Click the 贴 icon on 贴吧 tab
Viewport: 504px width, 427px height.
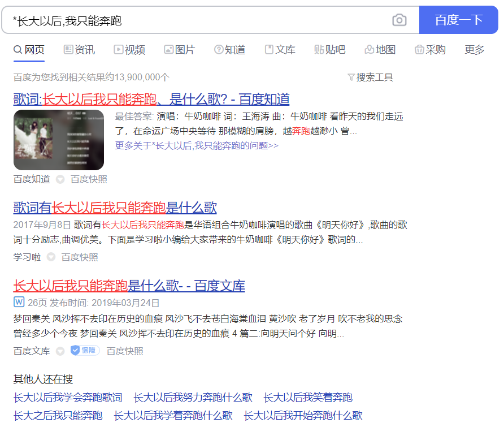(x=319, y=50)
